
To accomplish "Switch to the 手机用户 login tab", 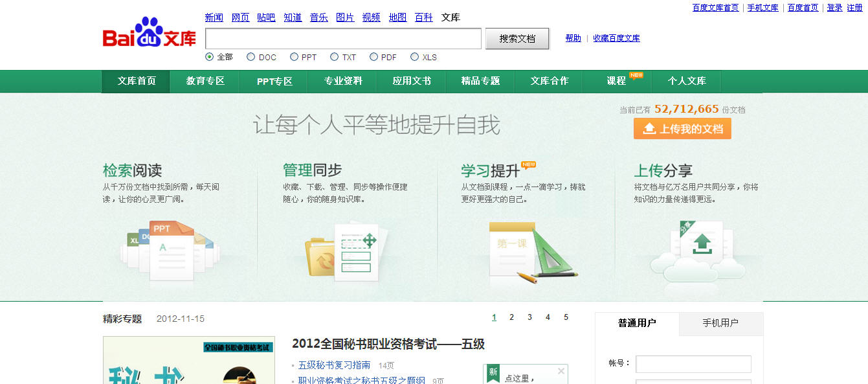I will 720,323.
